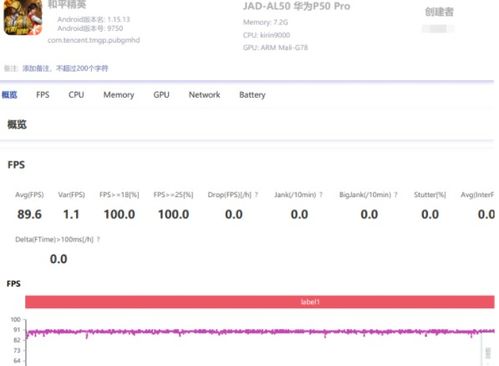Click help icon beside Jank(/10min)
This screenshot has height=366, width=499.
coord(321,195)
